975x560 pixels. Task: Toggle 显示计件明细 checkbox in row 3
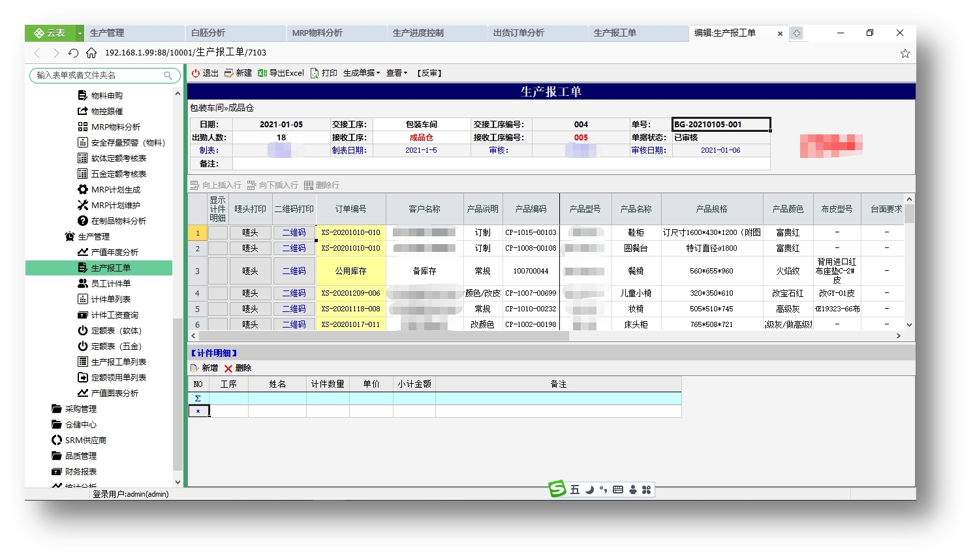[x=218, y=271]
